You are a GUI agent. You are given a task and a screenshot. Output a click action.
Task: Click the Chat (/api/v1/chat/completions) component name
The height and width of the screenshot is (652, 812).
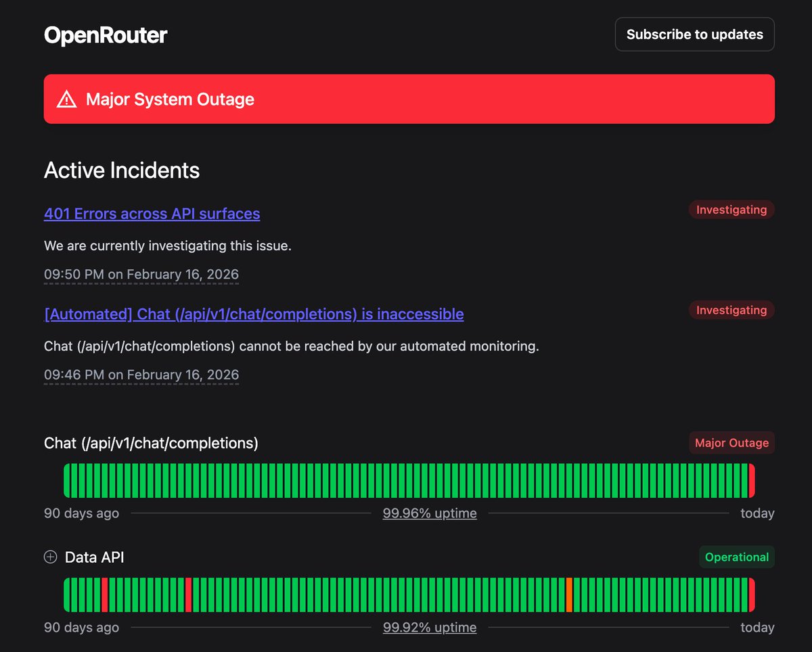(152, 443)
